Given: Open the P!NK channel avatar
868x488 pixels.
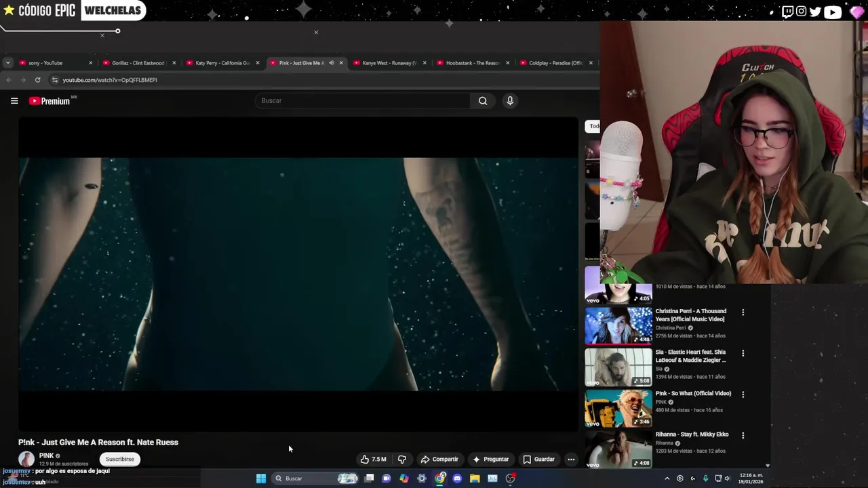Looking at the screenshot, I should [x=26, y=460].
